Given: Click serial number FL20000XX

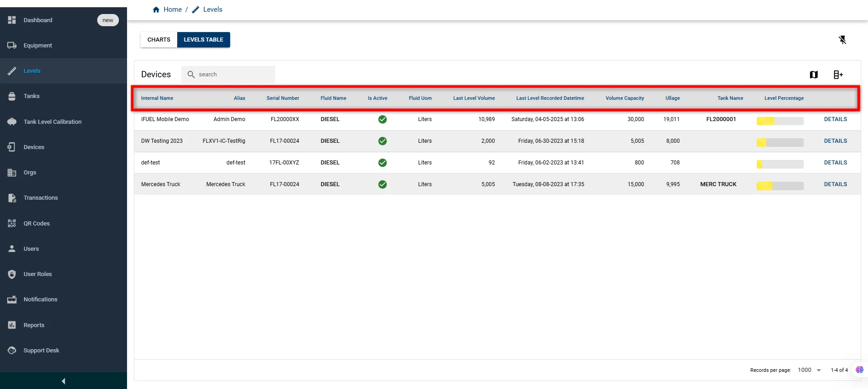Looking at the screenshot, I should (x=285, y=119).
